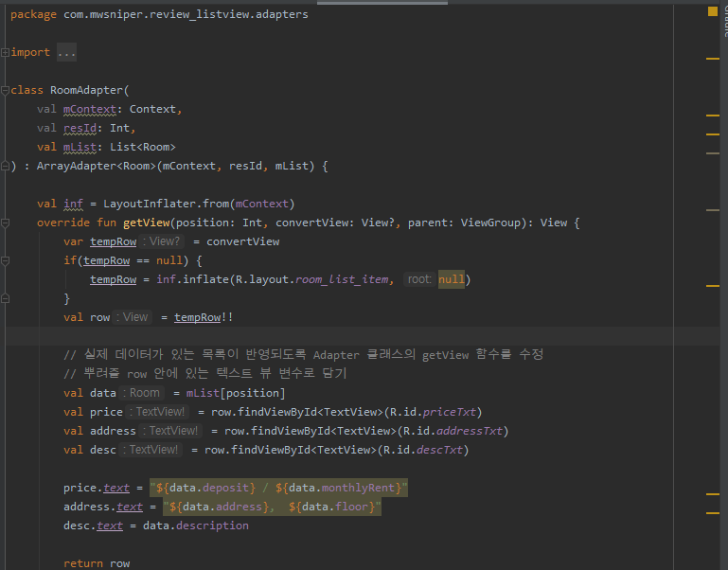The image size is (728, 570).
Task: Click the 'getView' function name
Action: [146, 223]
